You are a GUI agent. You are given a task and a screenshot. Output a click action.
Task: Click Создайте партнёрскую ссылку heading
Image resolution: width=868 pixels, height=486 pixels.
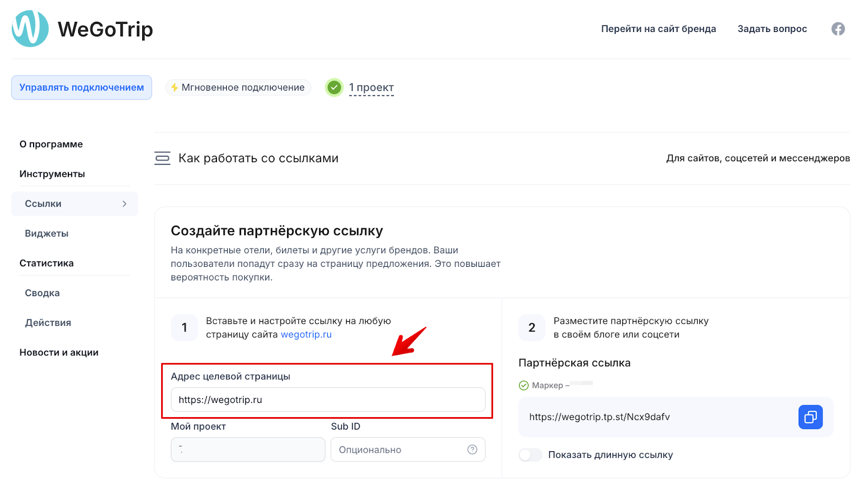pyautogui.click(x=277, y=231)
